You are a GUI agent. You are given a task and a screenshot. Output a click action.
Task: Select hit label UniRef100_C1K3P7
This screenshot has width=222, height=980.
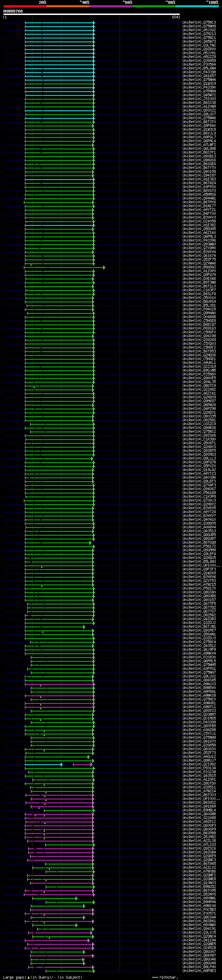click(199, 290)
